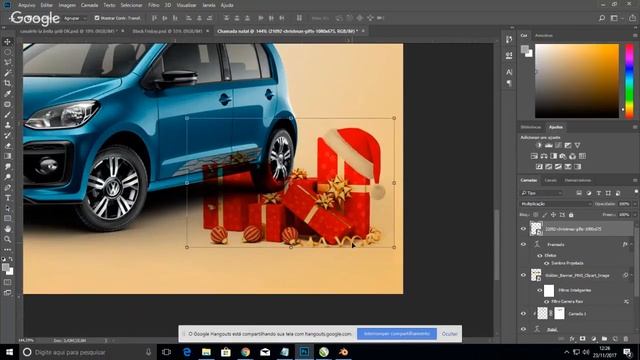
Task: Select the Gradient tool
Action: (x=7, y=156)
